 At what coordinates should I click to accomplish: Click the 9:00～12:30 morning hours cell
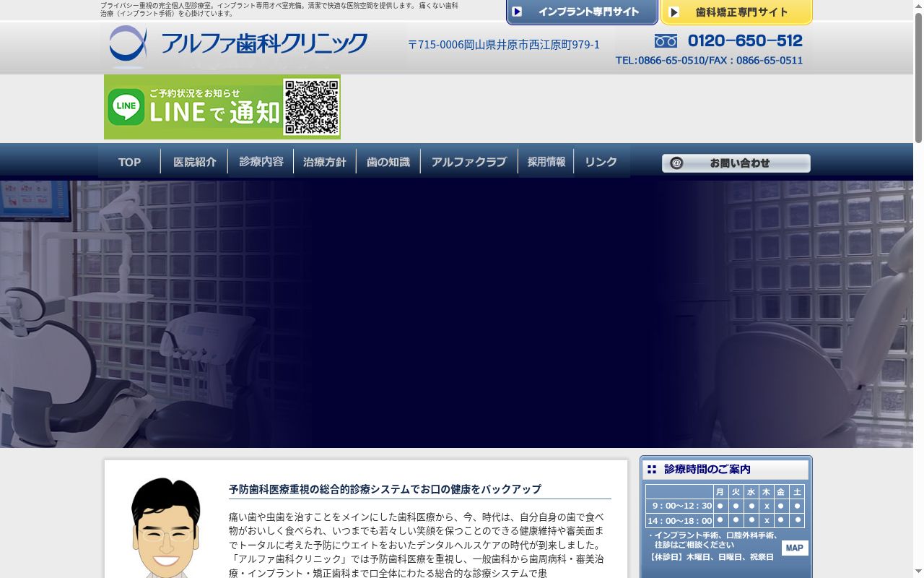[679, 506]
